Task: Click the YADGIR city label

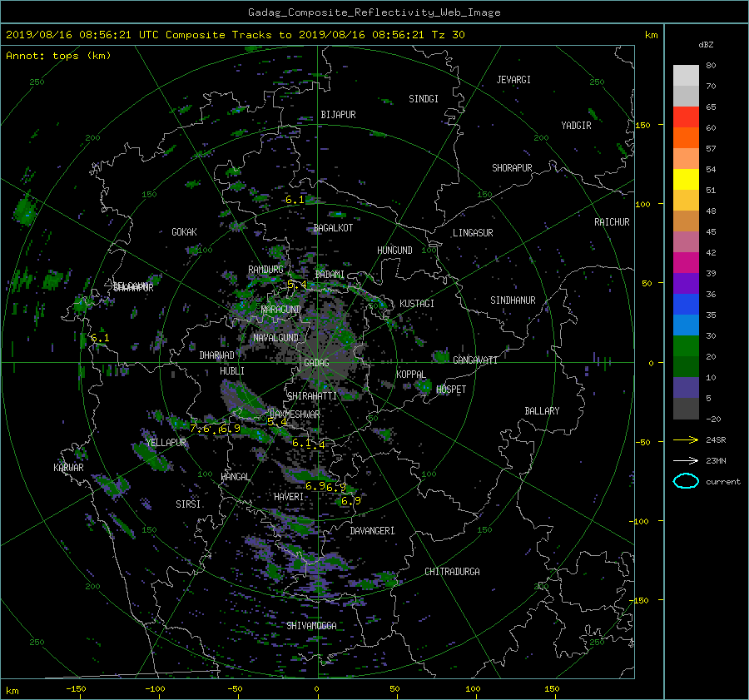Action: (x=576, y=126)
